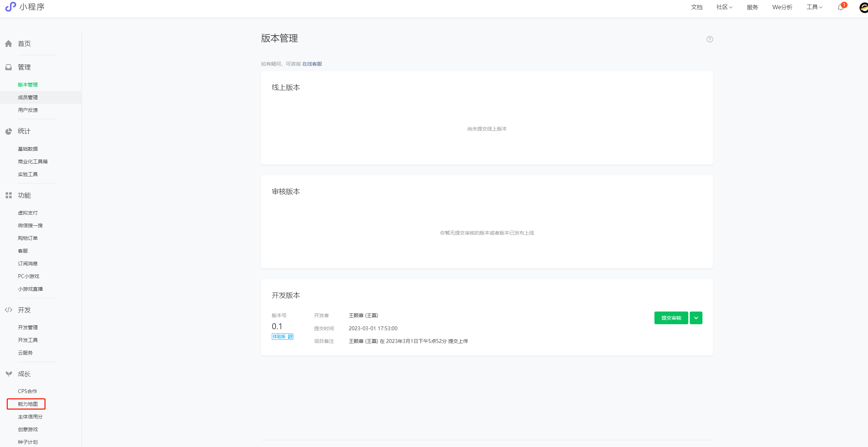868x447 pixels.
Task: Open the 在线客服 link
Action: [312, 64]
